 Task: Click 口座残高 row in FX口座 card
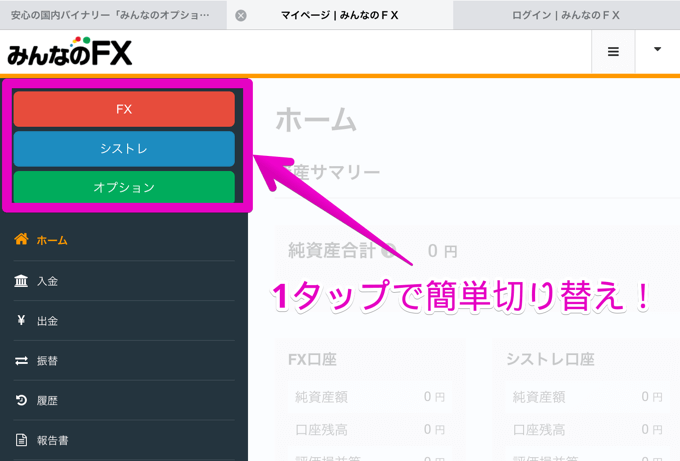[x=370, y=430]
